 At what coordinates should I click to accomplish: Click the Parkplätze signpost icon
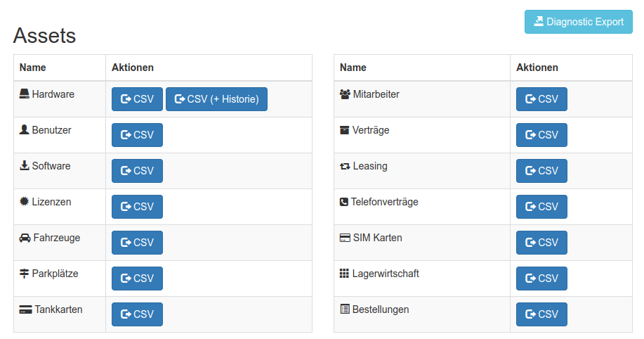click(25, 274)
